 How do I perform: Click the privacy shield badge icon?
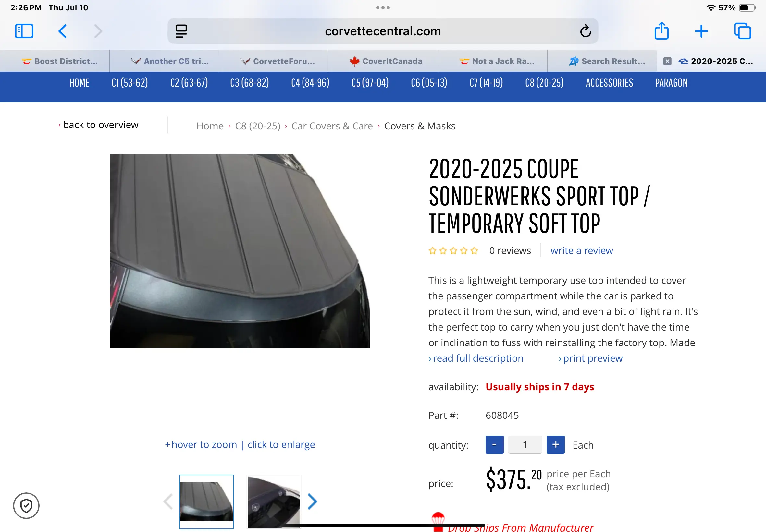pos(26,506)
